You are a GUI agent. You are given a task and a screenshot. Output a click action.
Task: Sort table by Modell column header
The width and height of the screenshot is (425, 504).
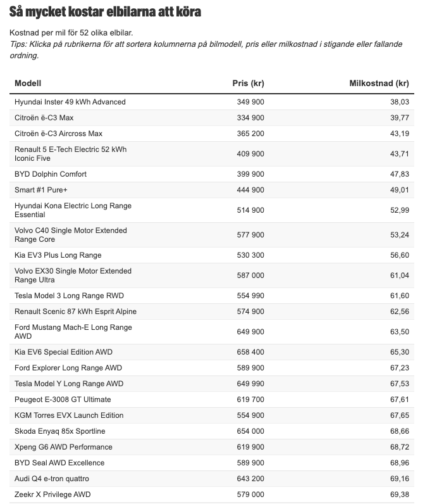pos(28,84)
